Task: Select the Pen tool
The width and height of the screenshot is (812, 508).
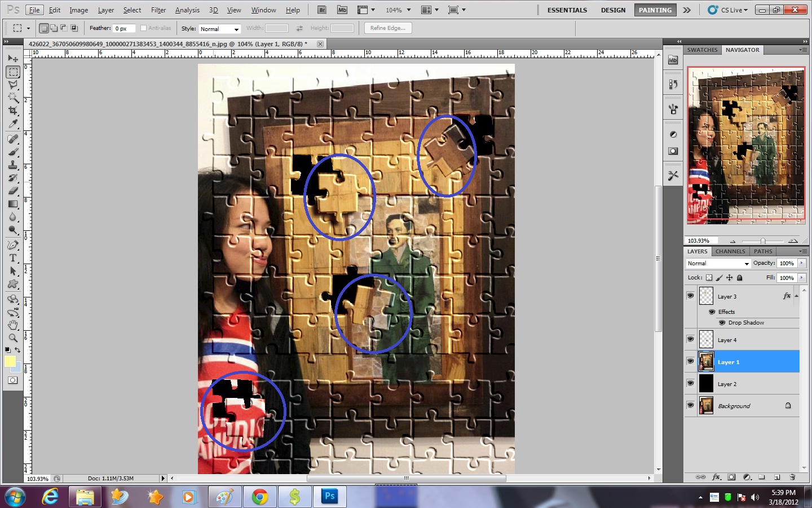Action: coord(13,244)
